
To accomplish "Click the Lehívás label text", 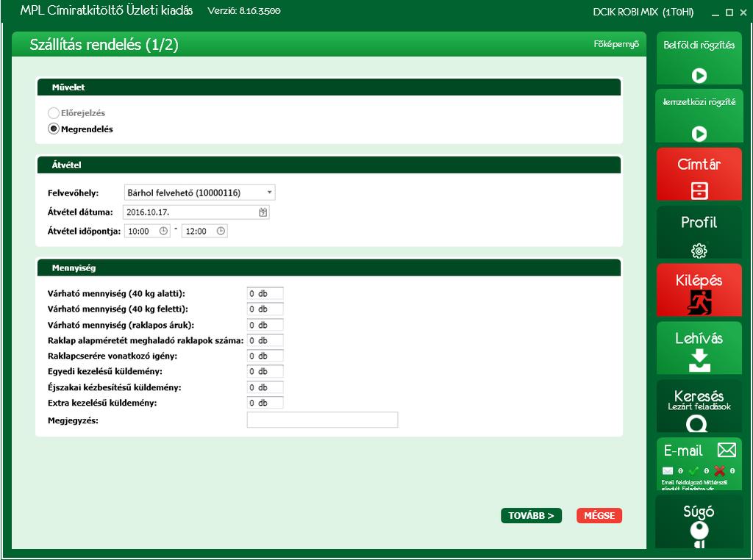I will click(699, 338).
